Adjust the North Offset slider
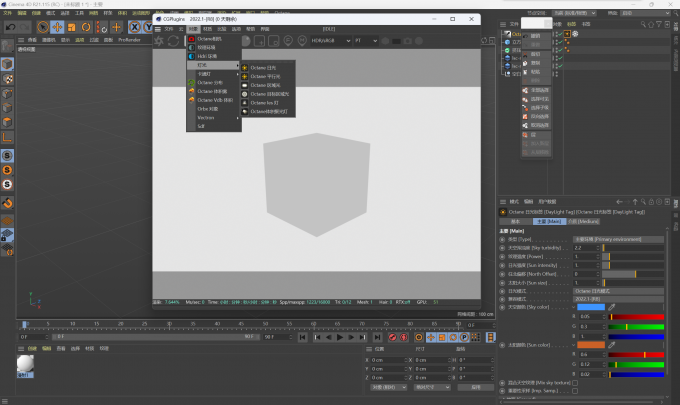 click(x=633, y=274)
